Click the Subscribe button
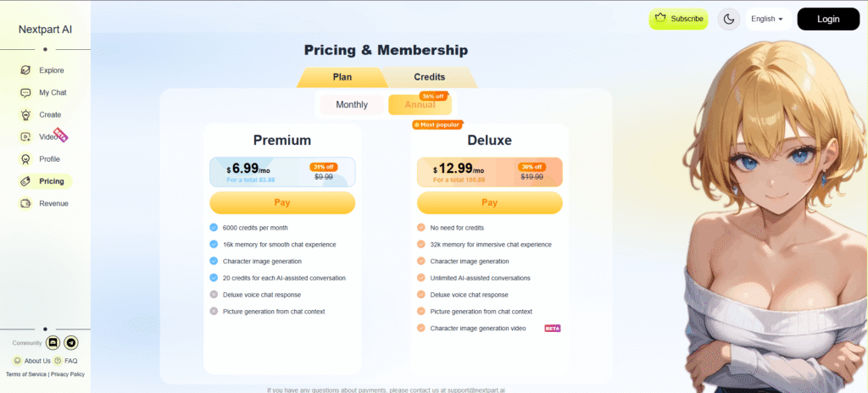The height and width of the screenshot is (393, 868). click(678, 19)
